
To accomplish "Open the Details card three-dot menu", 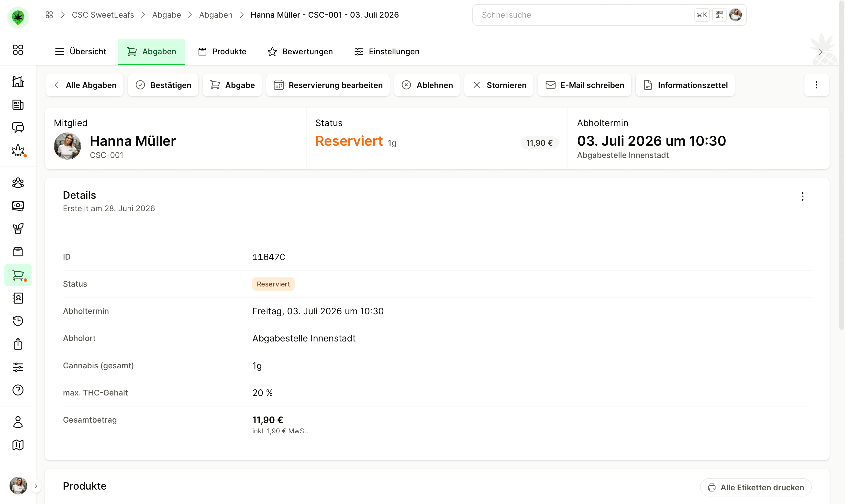I will coord(802,196).
